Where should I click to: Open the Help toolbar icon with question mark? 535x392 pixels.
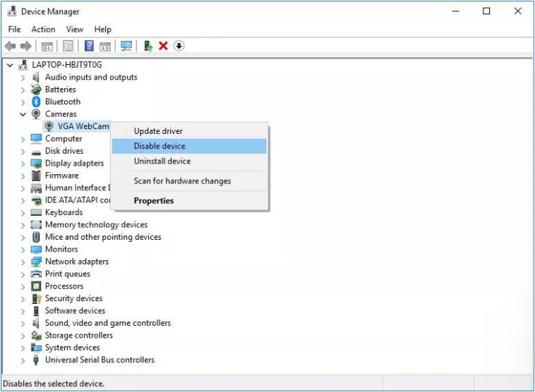[x=89, y=46]
